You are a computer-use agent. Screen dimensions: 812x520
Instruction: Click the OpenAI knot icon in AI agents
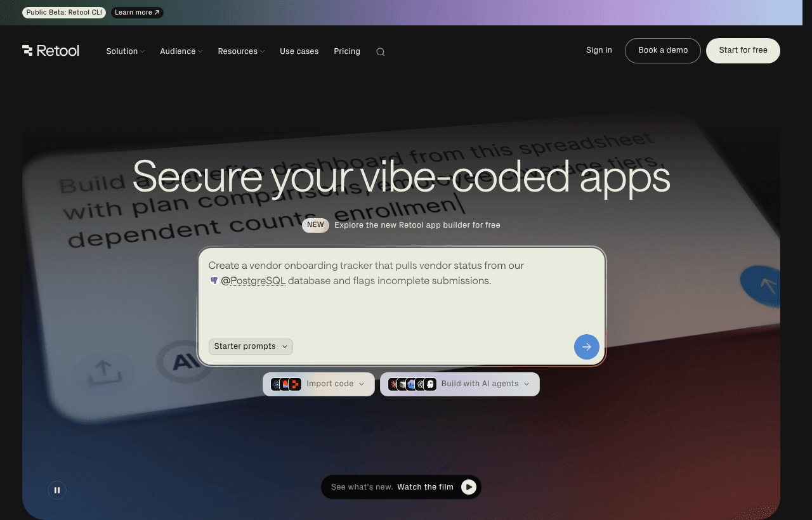tap(421, 384)
